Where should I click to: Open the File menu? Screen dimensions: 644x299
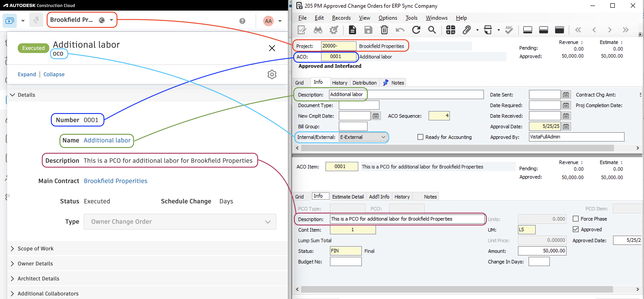coord(302,18)
